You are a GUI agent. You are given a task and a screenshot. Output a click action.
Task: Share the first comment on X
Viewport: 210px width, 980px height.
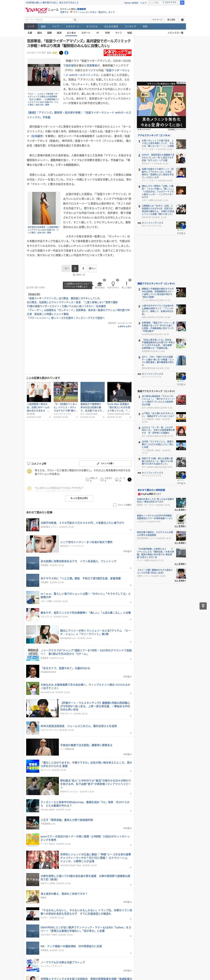(129, 479)
